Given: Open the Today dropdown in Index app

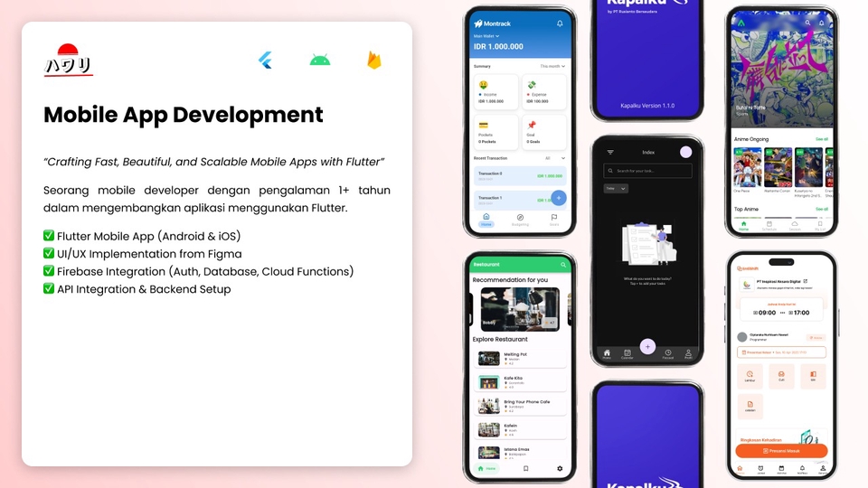Looking at the screenshot, I should point(616,189).
